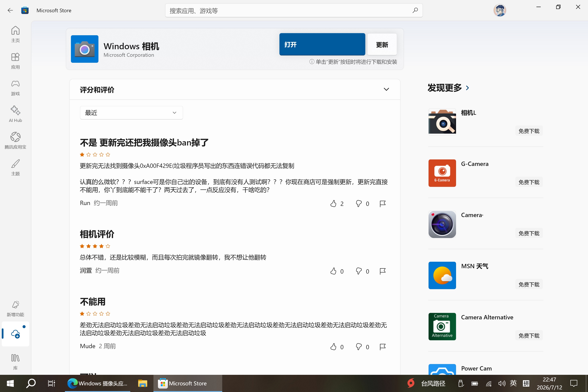Click the search magnifier icon
Viewport: 588px width, 392px height.
tap(415, 10)
